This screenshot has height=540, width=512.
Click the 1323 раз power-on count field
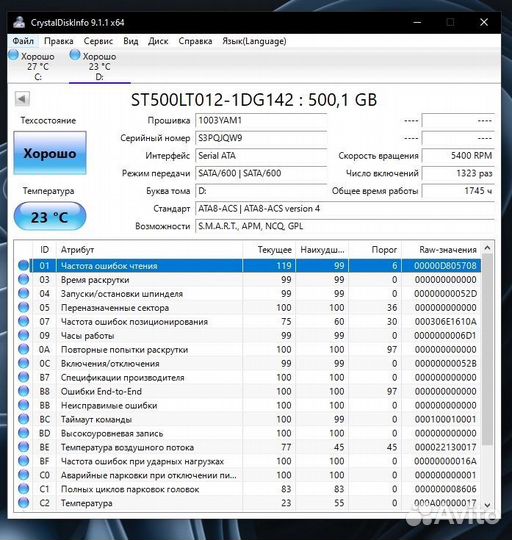pos(458,173)
